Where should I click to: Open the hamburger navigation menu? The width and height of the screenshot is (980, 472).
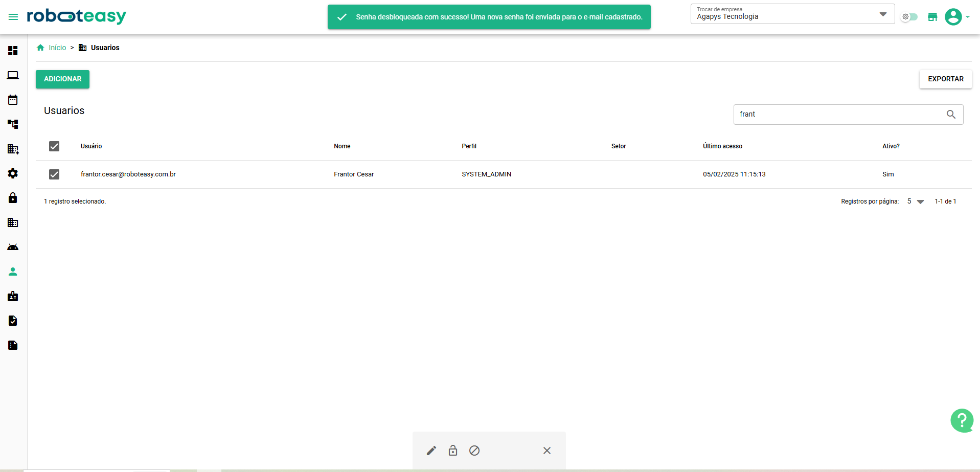click(13, 17)
